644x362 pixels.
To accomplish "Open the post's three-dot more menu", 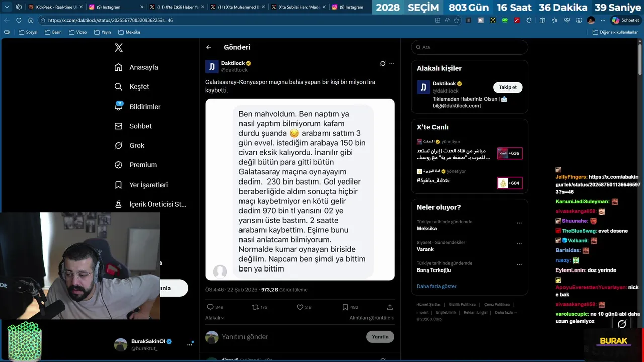I will tap(392, 63).
